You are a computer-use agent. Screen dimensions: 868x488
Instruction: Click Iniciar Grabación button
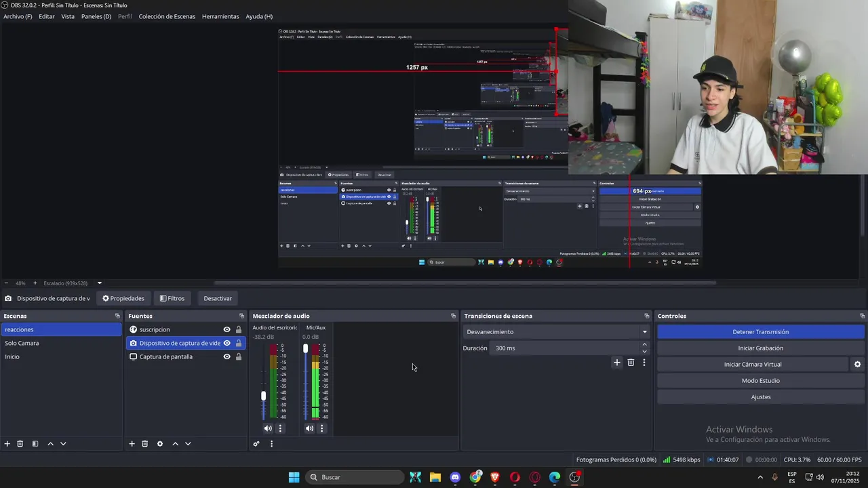pyautogui.click(x=760, y=348)
